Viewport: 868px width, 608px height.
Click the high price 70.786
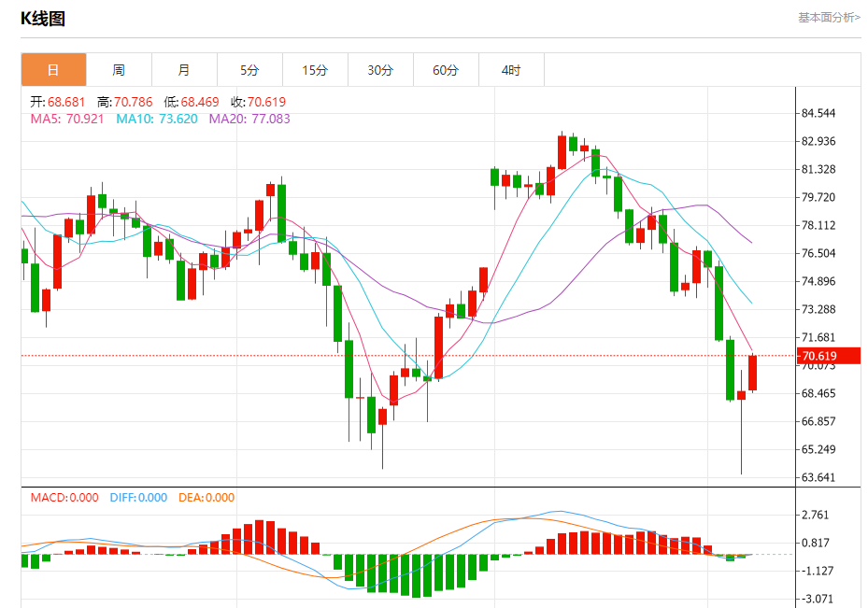(134, 102)
